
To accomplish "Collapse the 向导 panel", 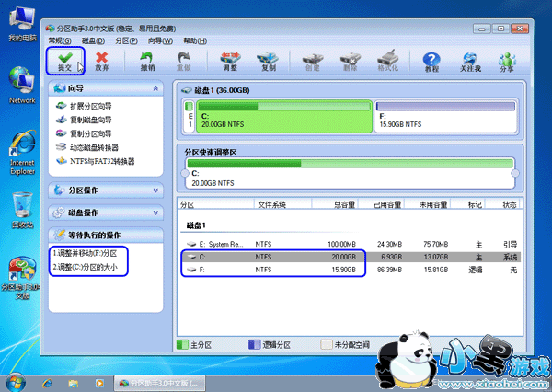I will 155,88.
